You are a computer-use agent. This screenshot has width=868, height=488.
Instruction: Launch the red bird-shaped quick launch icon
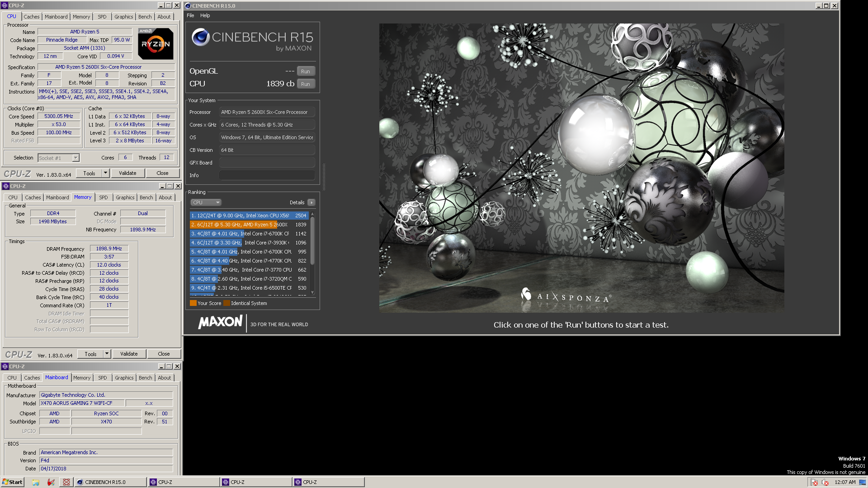point(51,482)
